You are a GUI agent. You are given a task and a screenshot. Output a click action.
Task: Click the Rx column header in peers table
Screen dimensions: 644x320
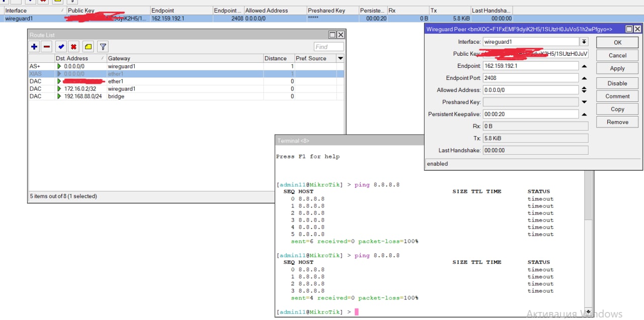tap(408, 11)
